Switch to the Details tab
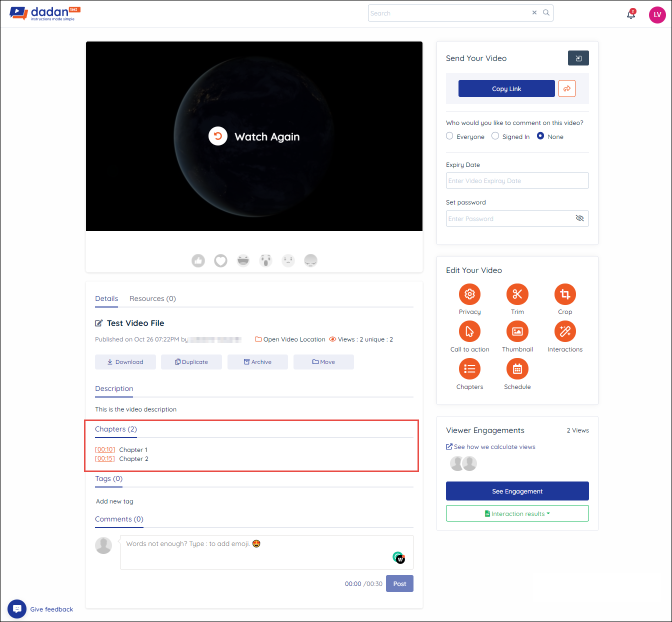The height and width of the screenshot is (622, 672). (106, 298)
